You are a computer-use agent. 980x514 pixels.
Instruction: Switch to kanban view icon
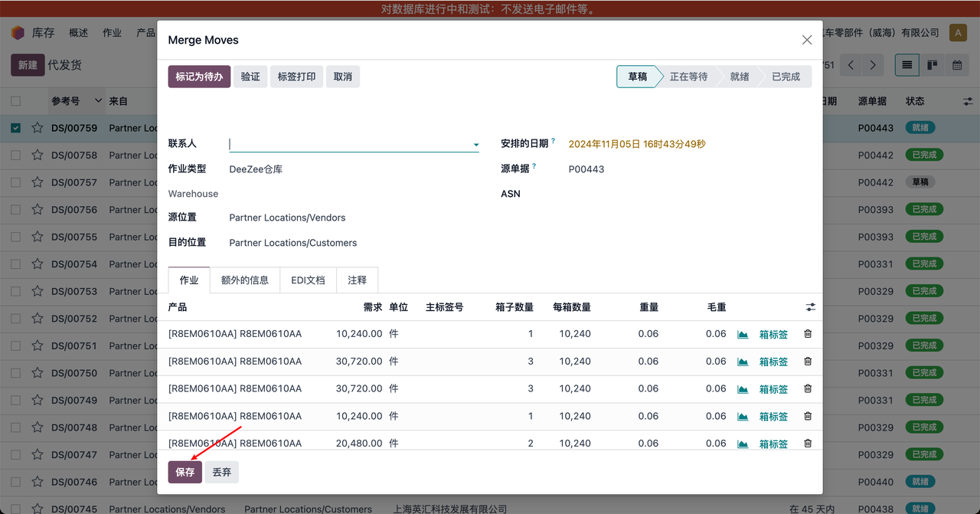tap(932, 65)
